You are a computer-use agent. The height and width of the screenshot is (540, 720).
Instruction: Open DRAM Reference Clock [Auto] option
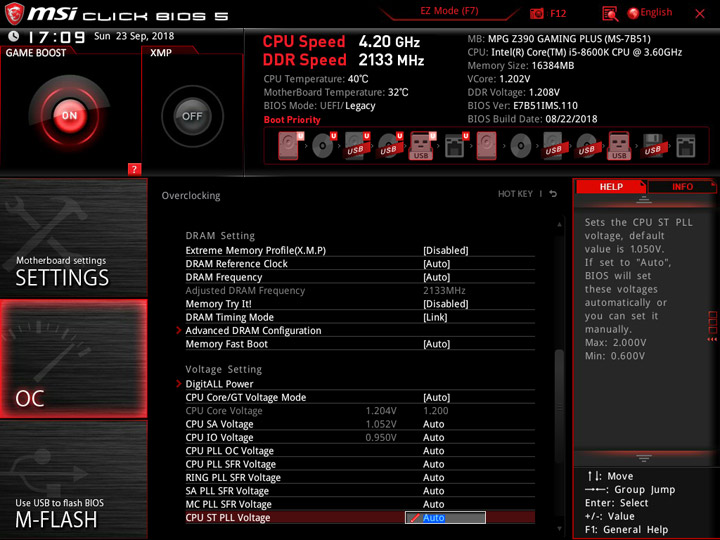point(436,264)
